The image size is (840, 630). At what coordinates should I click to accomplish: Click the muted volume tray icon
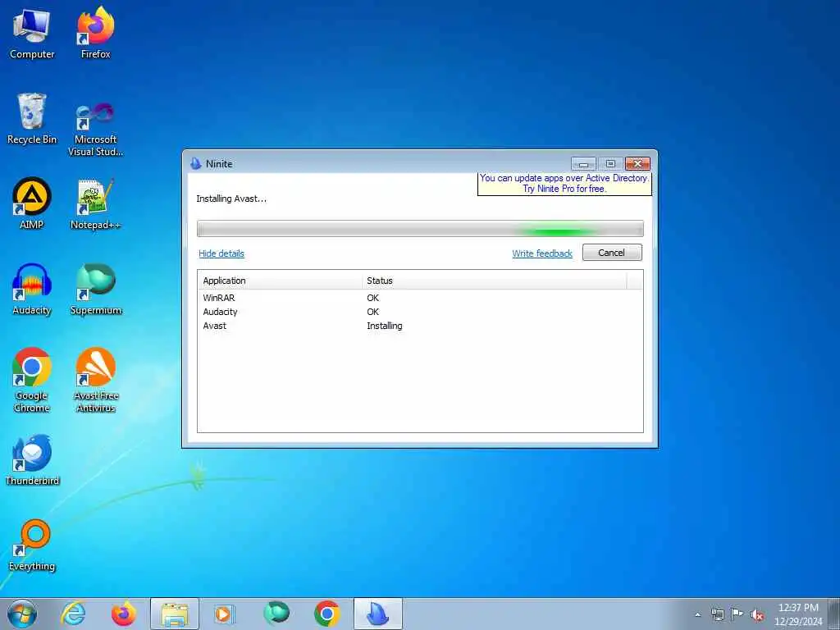pyautogui.click(x=757, y=614)
